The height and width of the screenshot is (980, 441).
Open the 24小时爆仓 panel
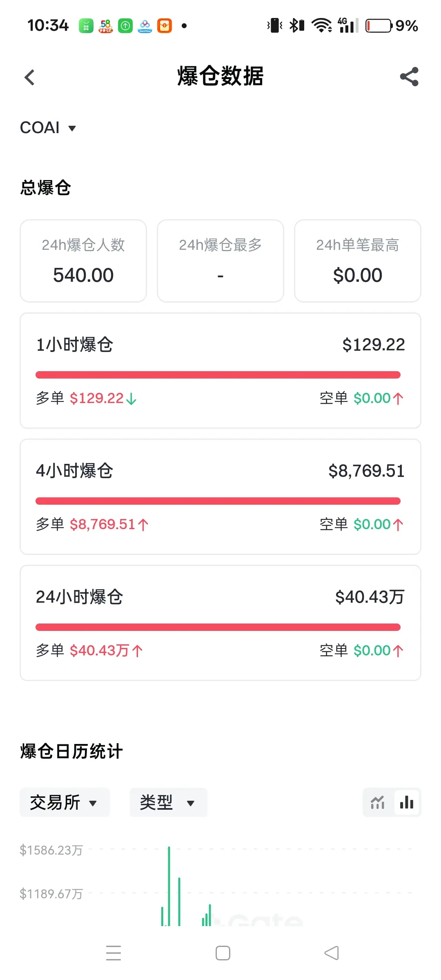click(220, 623)
